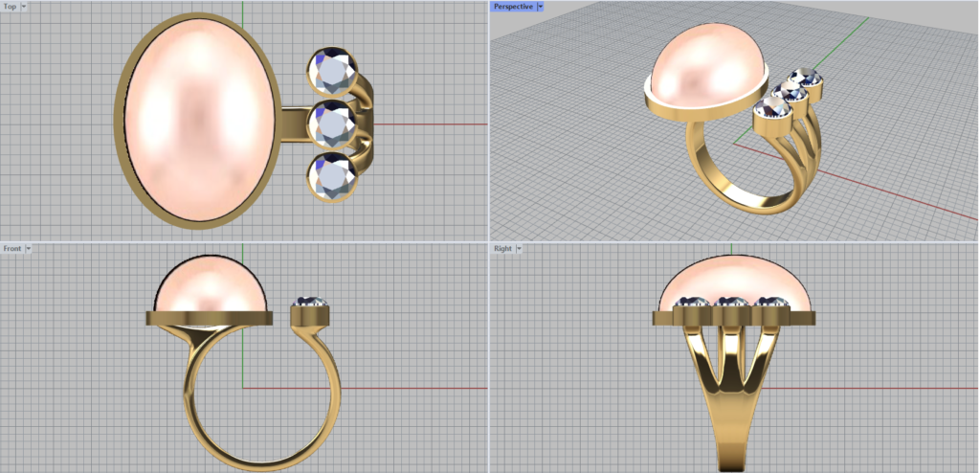
Task: Select the pearl dome in Perspective view
Action: 706,65
